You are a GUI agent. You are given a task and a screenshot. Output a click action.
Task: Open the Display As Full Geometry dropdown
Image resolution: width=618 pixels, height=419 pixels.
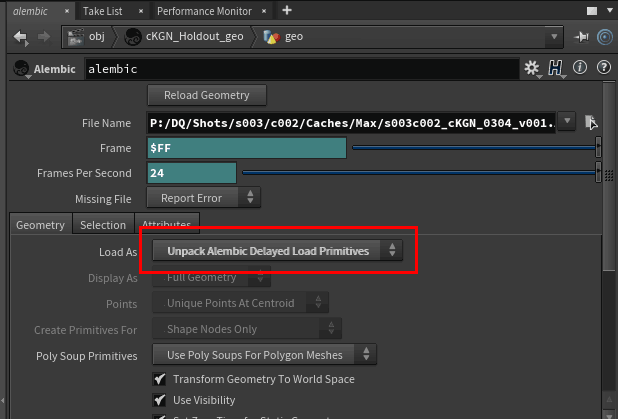pyautogui.click(x=211, y=277)
